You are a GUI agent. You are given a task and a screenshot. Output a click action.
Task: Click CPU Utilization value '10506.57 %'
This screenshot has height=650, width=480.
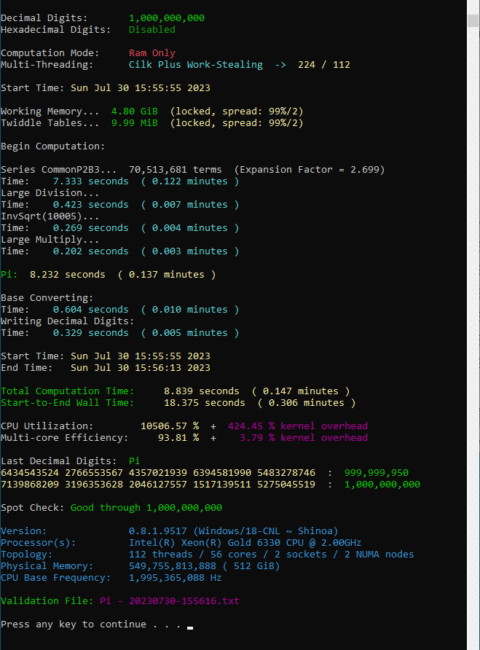(x=170, y=426)
